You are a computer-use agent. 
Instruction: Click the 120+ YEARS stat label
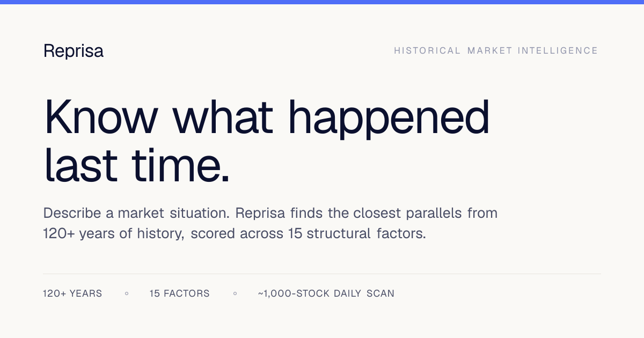click(72, 293)
